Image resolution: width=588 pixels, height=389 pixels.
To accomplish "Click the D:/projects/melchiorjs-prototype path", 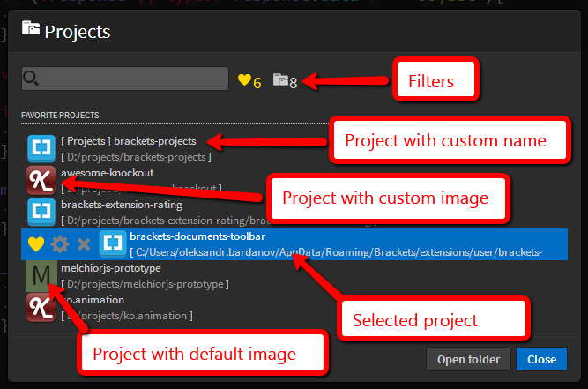I will pyautogui.click(x=145, y=284).
